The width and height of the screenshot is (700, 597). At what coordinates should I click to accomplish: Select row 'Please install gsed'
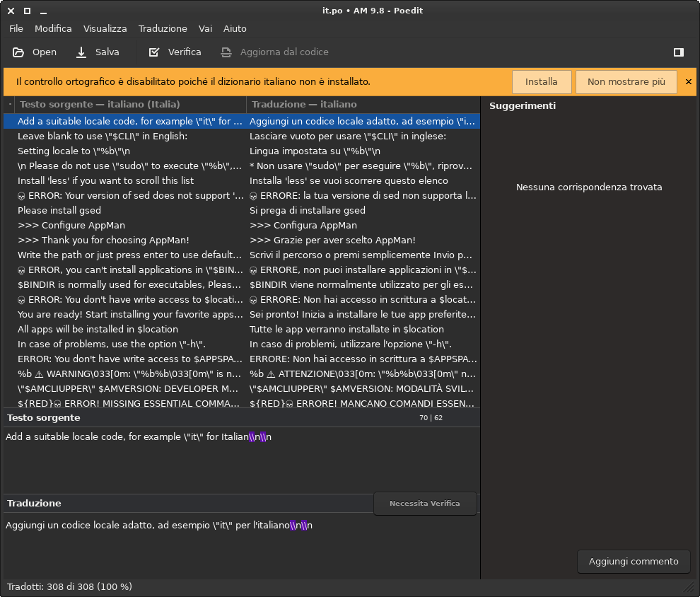[x=242, y=210]
